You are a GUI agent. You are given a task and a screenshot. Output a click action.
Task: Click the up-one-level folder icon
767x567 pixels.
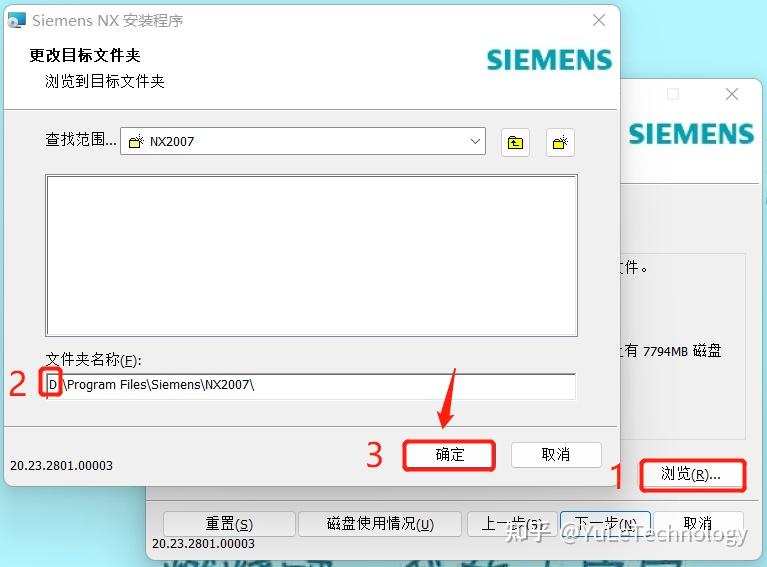coord(515,142)
